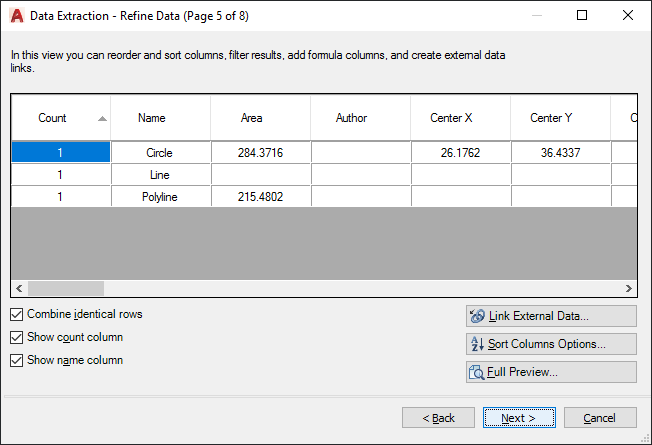Click the Full Preview magnifier icon
The image size is (652, 445).
point(477,372)
